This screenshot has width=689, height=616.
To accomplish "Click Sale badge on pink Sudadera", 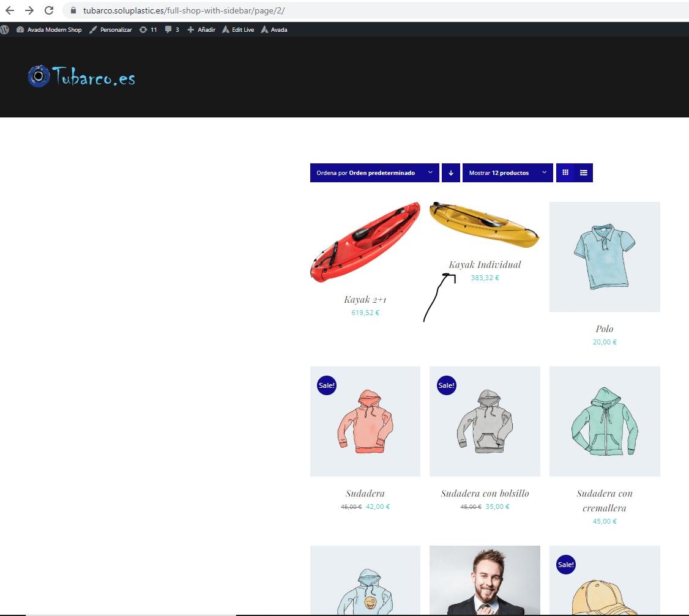I will point(327,385).
